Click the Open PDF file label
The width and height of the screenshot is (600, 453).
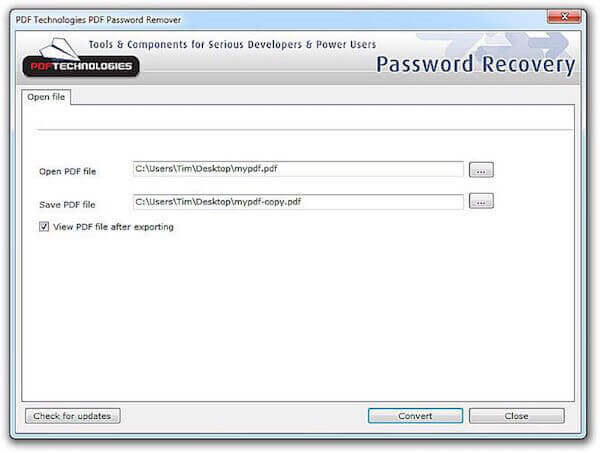tap(67, 171)
